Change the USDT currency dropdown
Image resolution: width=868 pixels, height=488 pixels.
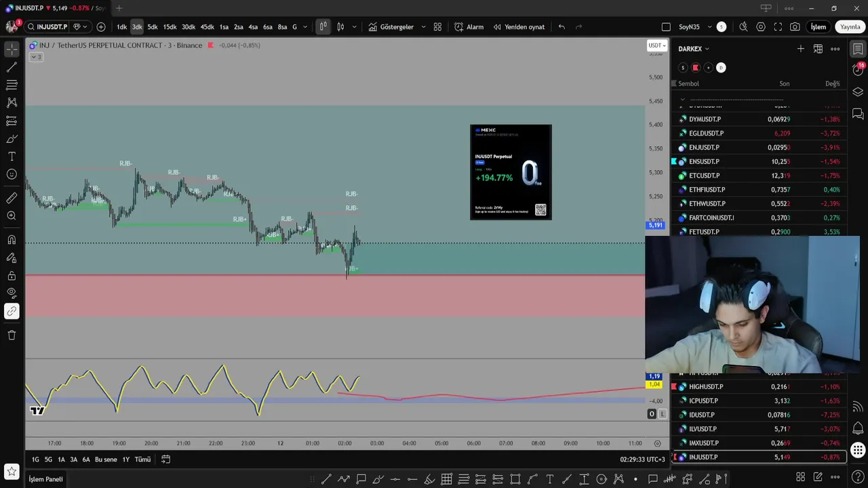click(657, 45)
